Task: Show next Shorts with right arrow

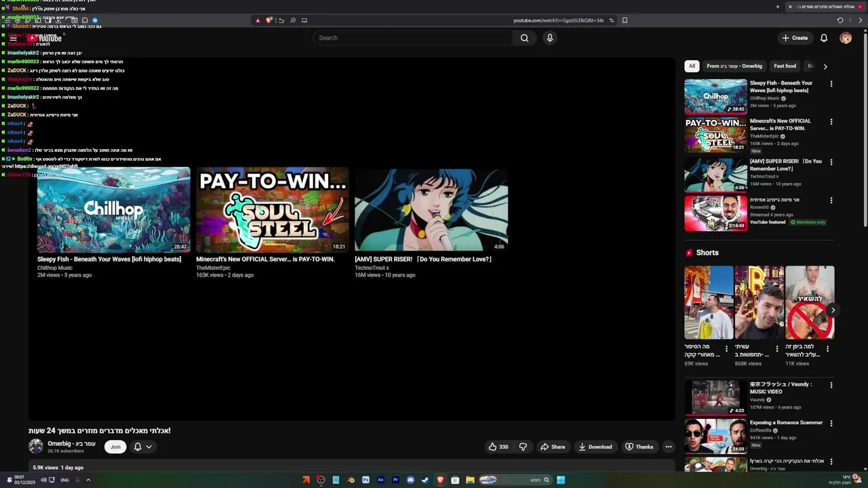Action: 833,310
